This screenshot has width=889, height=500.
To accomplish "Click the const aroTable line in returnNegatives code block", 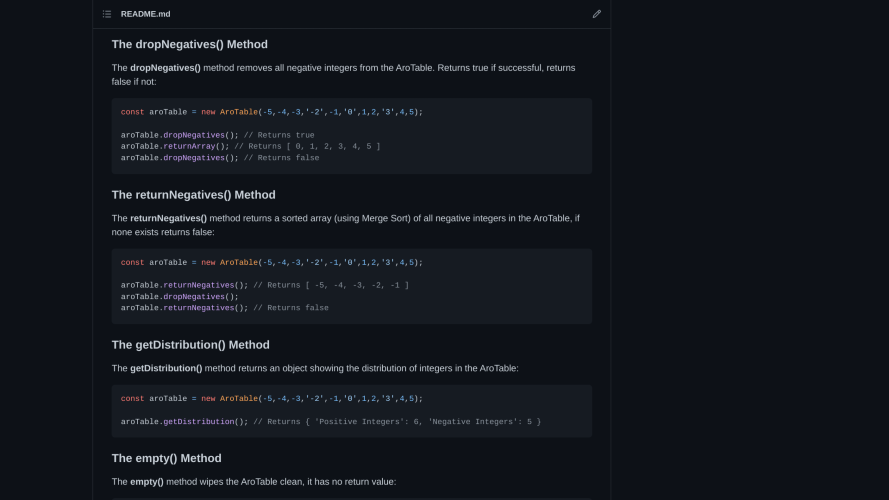I will coord(272,262).
